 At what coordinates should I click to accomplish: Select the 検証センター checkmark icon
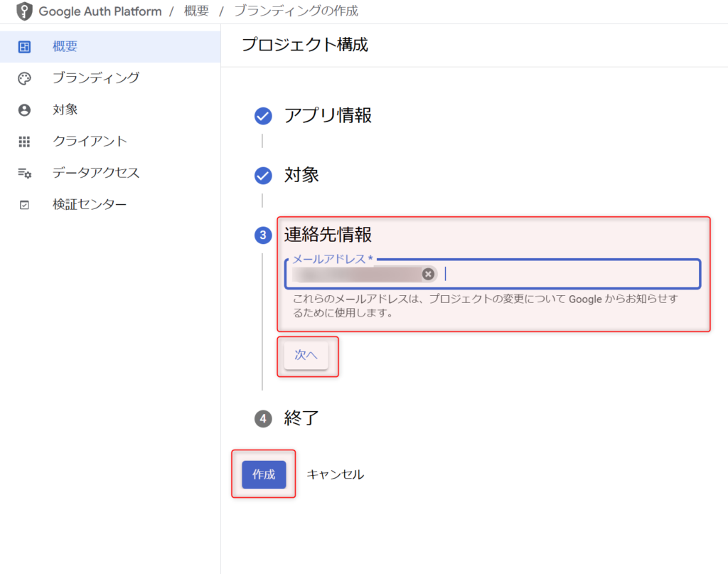24,204
